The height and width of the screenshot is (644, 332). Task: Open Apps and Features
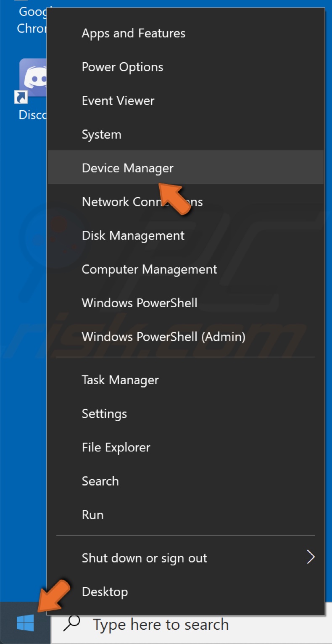click(134, 33)
